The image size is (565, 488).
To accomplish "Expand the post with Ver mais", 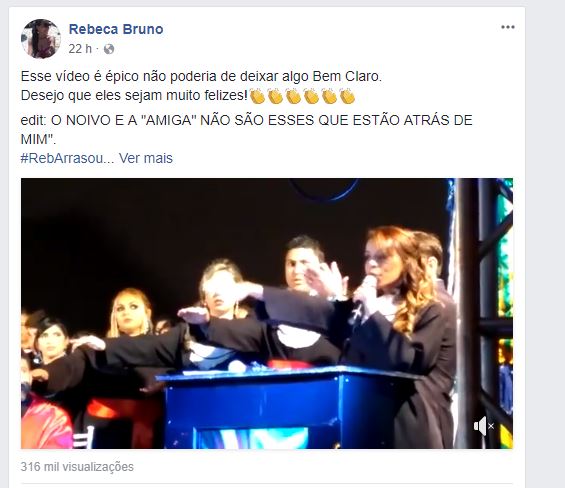I will click(146, 158).
